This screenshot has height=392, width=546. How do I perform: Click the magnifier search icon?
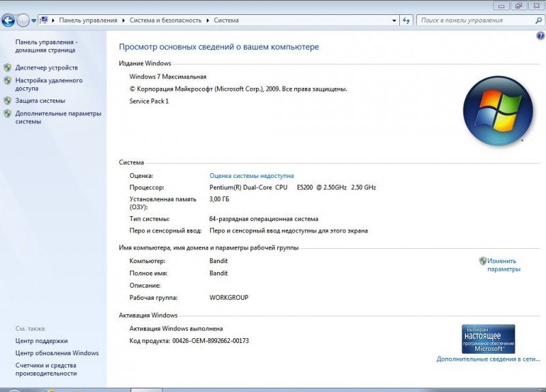click(538, 20)
